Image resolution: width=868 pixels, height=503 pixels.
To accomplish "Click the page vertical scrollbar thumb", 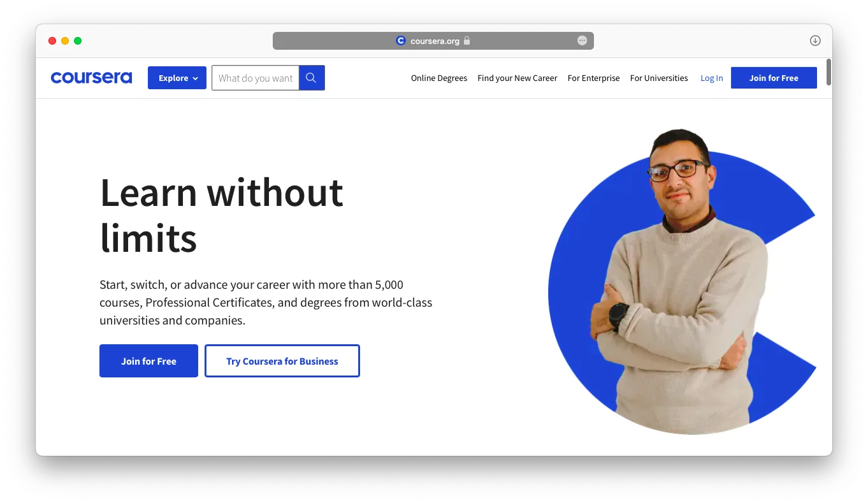I will tap(828, 72).
